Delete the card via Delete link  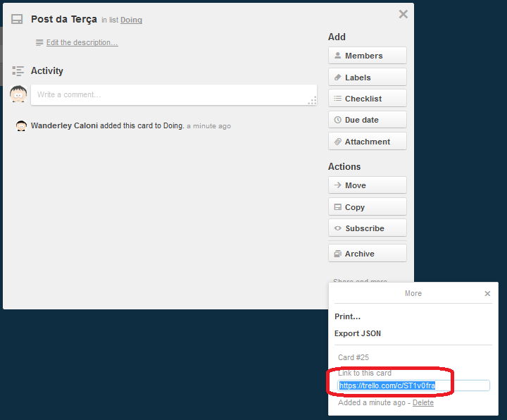coord(423,402)
